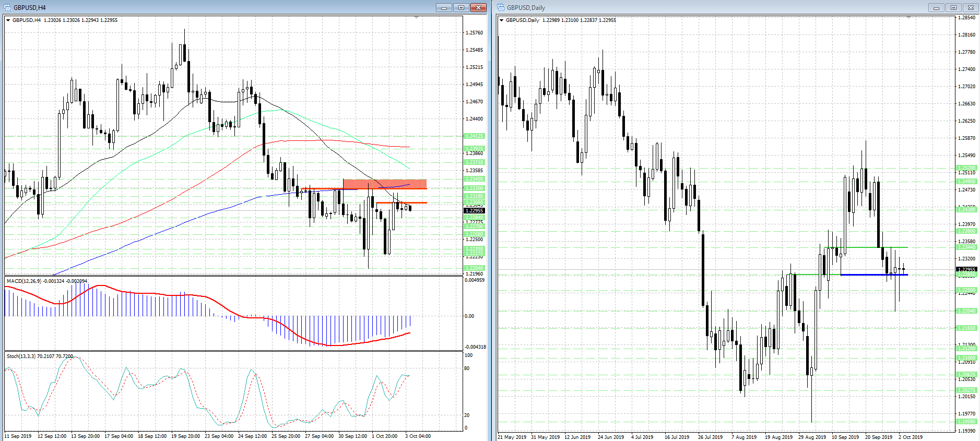Click the green 1.23180 level label on H4
The height and width of the screenshot is (441, 980).
coord(474,196)
